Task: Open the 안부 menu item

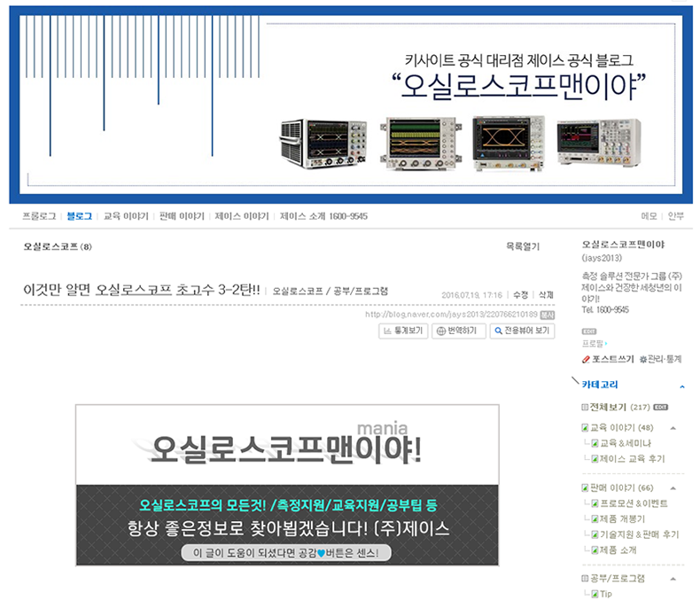Action: pos(675,216)
